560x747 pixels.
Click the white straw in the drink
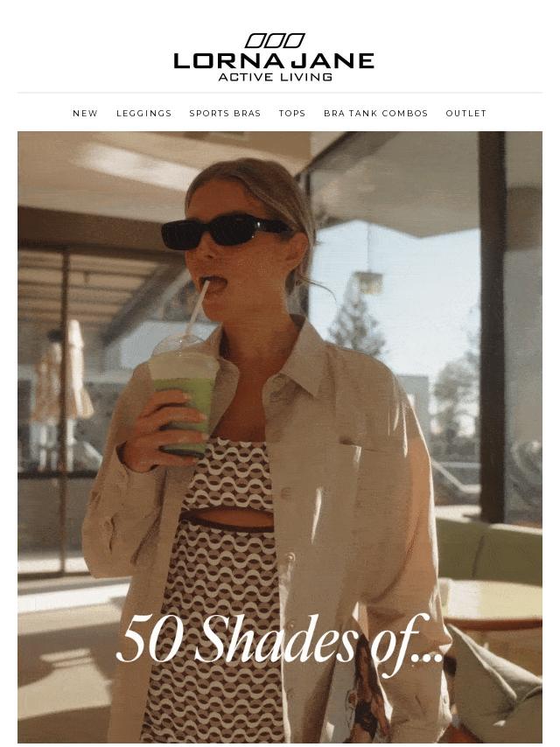coord(197,307)
